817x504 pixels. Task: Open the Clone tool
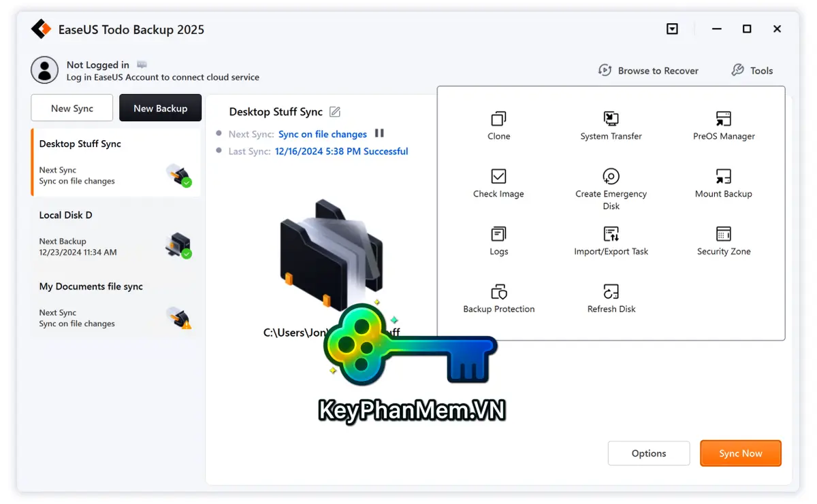click(498, 124)
